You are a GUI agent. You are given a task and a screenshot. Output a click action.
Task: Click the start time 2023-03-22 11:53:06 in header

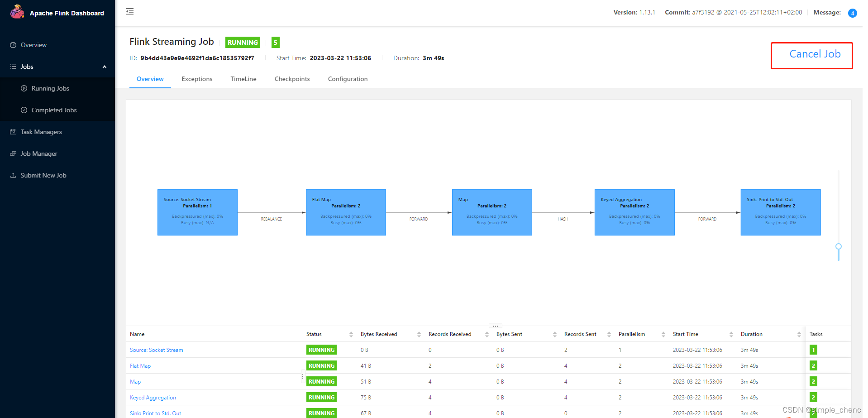point(340,58)
